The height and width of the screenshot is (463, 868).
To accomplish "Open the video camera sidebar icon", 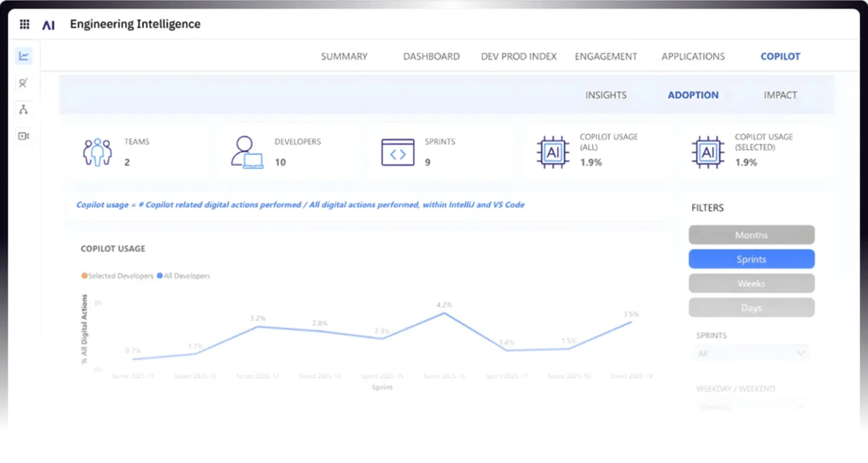I will click(x=23, y=136).
